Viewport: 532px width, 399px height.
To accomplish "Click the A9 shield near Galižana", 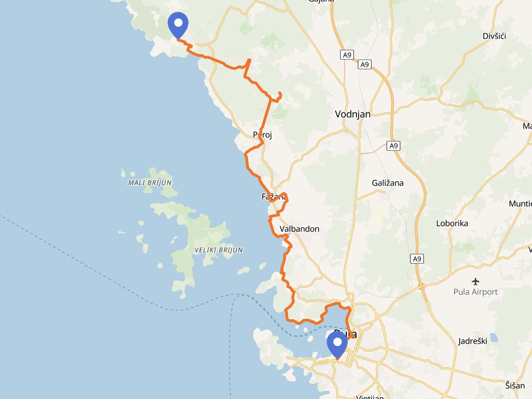I will (x=393, y=146).
